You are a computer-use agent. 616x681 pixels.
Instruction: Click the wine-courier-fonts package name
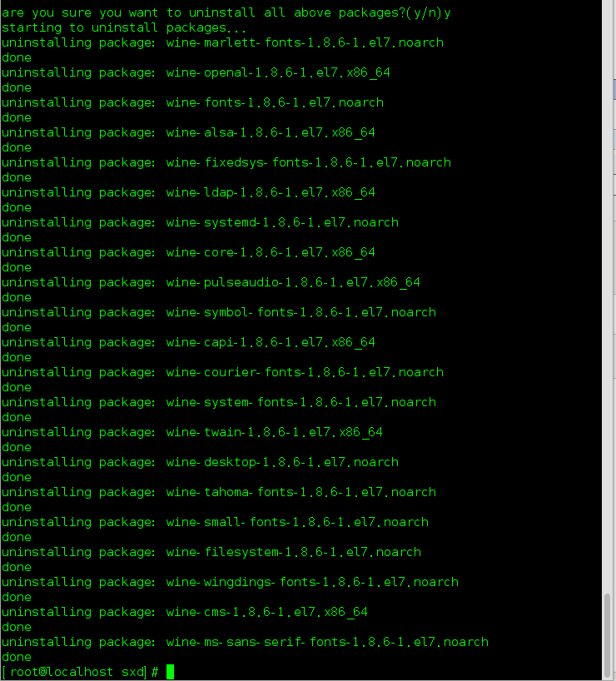point(305,372)
